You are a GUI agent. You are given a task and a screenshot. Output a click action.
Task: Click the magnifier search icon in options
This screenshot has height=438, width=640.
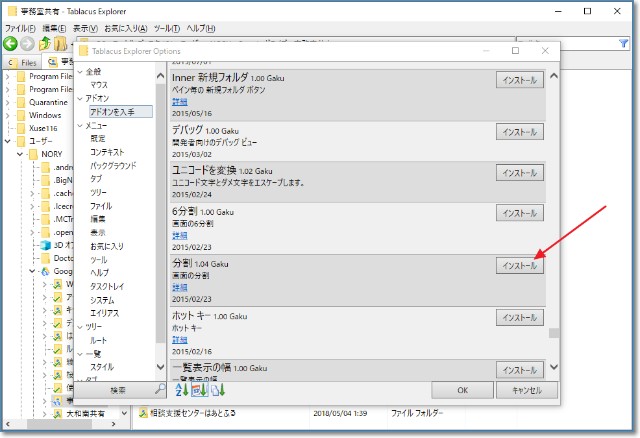159,390
